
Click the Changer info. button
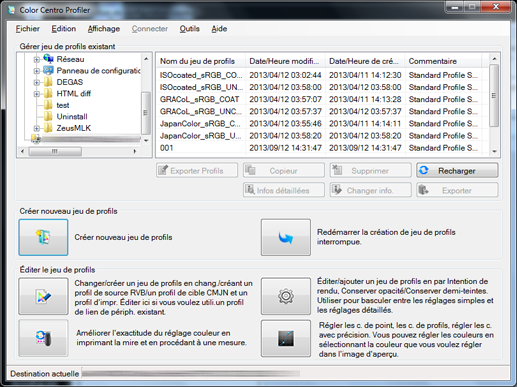[x=370, y=190]
